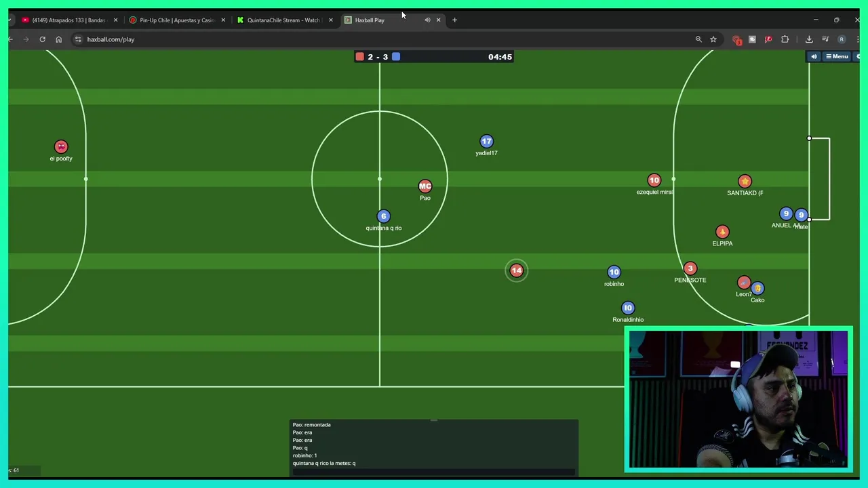Click chat message 'Pao: remontada'
868x488 pixels.
312,425
